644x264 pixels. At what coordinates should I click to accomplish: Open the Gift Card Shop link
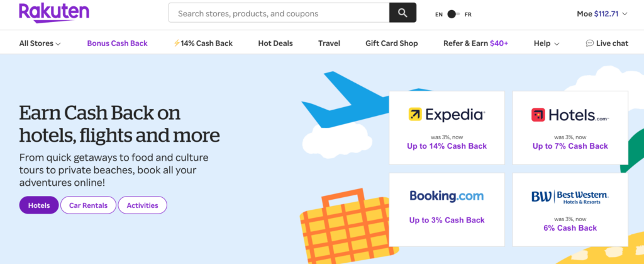click(391, 43)
